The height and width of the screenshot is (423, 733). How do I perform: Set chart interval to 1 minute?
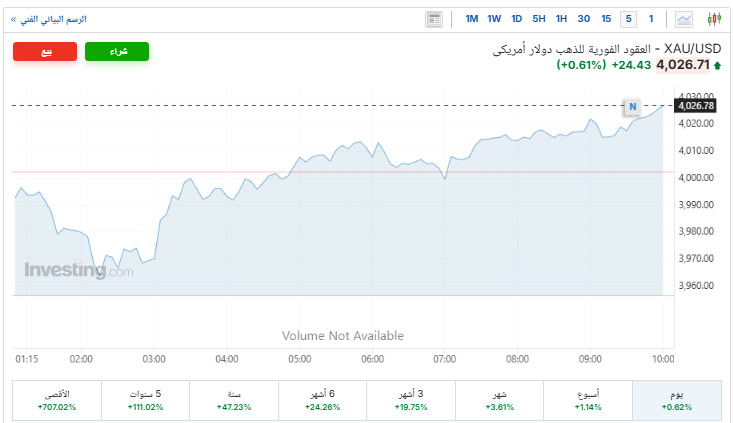click(x=651, y=19)
